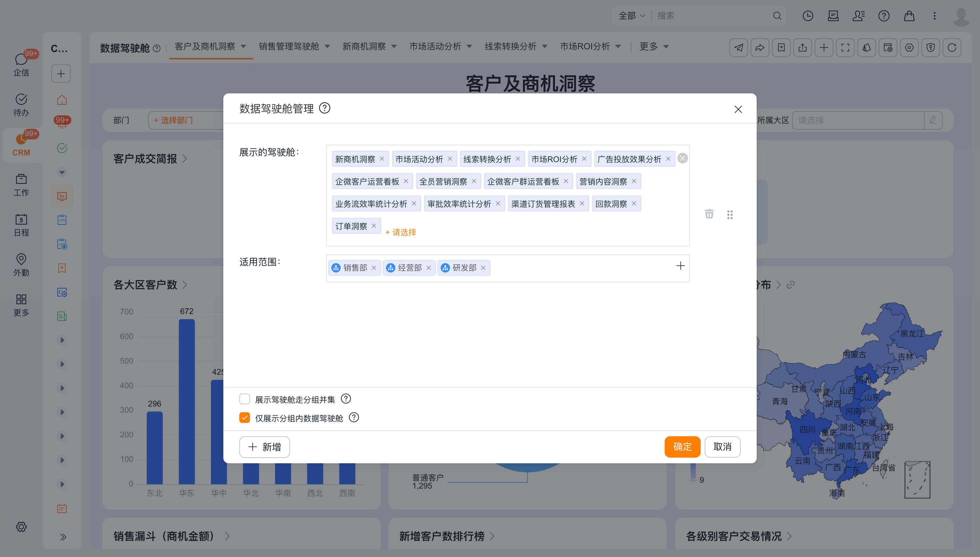Open the clock history icon in top bar

(x=808, y=16)
